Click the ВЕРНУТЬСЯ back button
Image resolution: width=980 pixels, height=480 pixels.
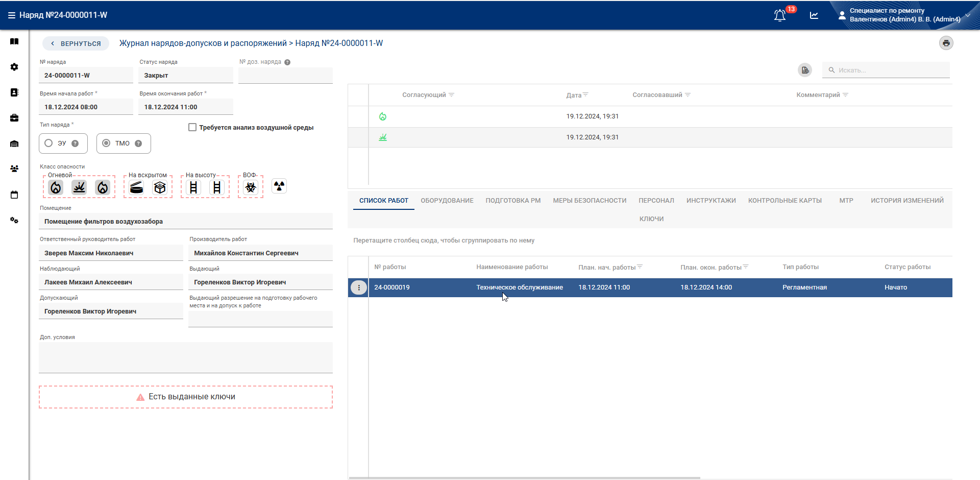coord(76,43)
